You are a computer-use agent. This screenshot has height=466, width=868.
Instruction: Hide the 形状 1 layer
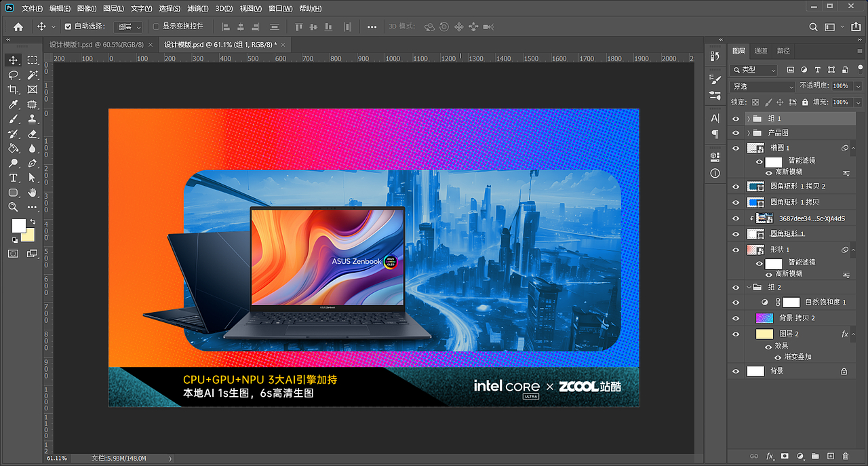pyautogui.click(x=736, y=250)
